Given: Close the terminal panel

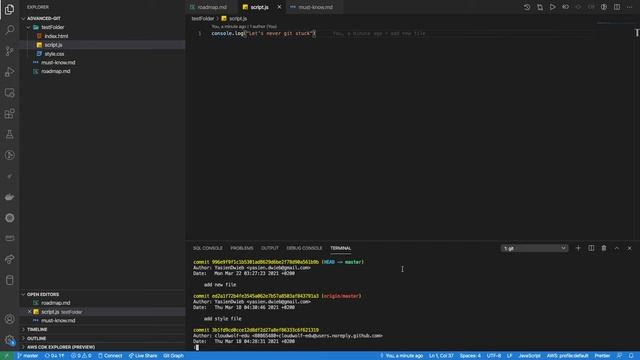Looking at the screenshot, I should click(x=629, y=248).
